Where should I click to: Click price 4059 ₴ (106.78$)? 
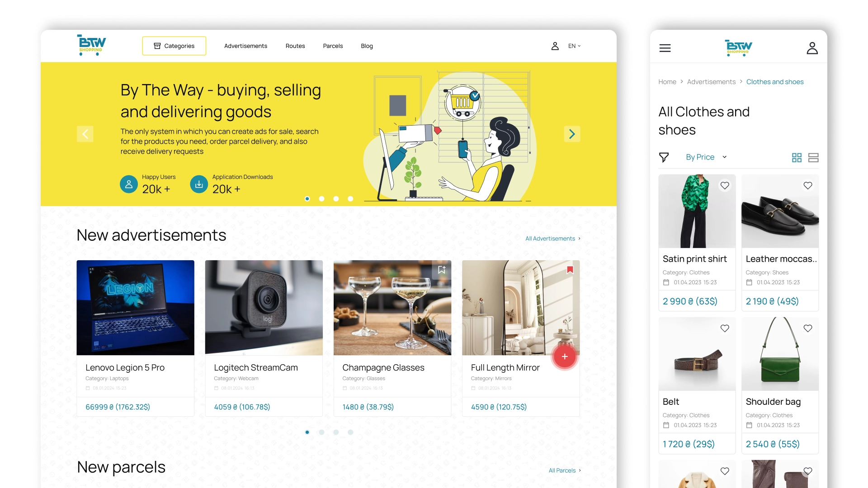[x=242, y=407]
